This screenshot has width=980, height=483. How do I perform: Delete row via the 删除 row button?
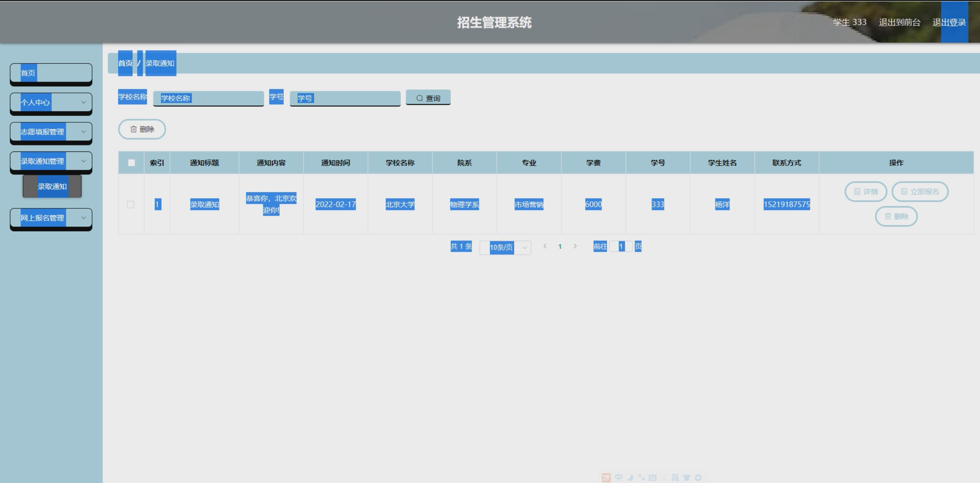[x=896, y=216]
